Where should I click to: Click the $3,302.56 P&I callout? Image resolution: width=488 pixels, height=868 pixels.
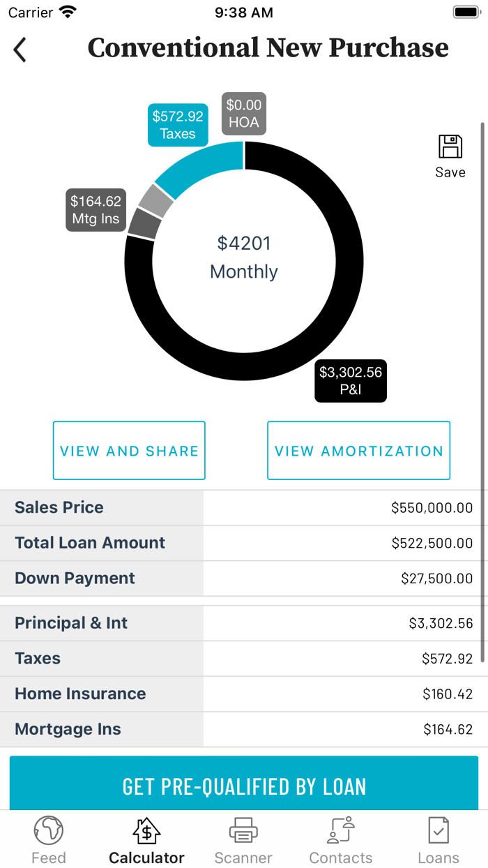tap(351, 381)
